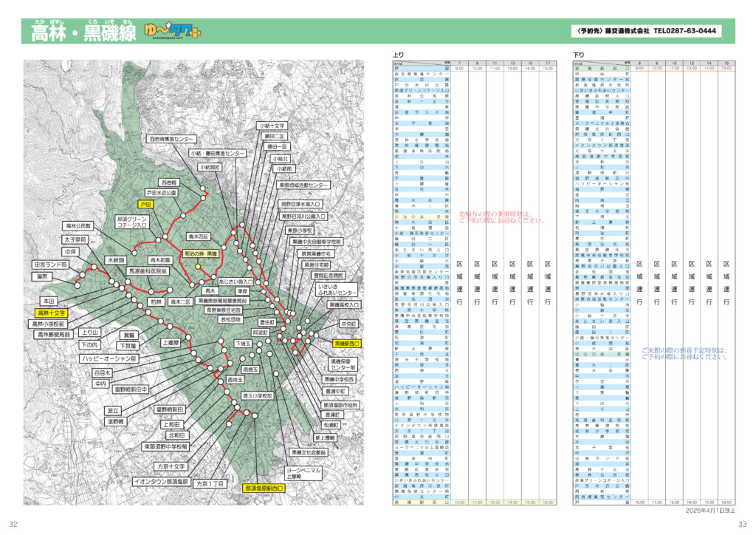The width and height of the screenshot is (756, 535).
Task: Click the yellow 黒磯駅西口 stop label
Action: [347, 344]
